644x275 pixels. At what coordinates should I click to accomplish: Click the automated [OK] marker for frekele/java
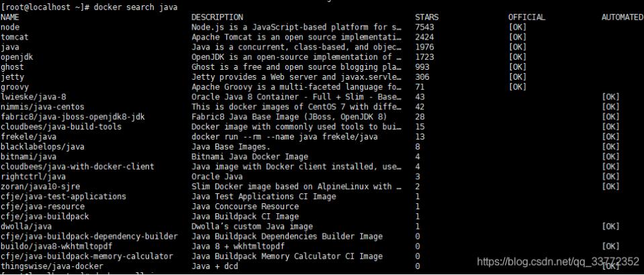tap(610, 136)
